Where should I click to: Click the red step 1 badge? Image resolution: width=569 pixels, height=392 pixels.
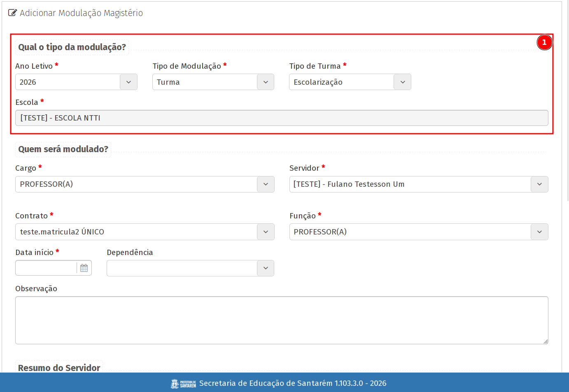tap(544, 42)
